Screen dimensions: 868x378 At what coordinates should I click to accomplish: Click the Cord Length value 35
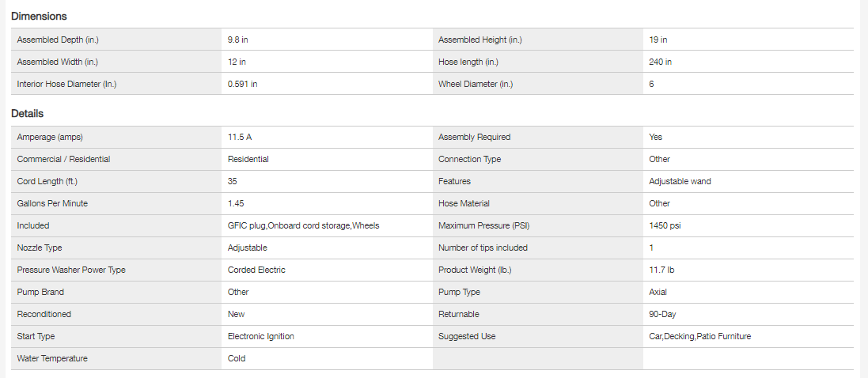233,181
